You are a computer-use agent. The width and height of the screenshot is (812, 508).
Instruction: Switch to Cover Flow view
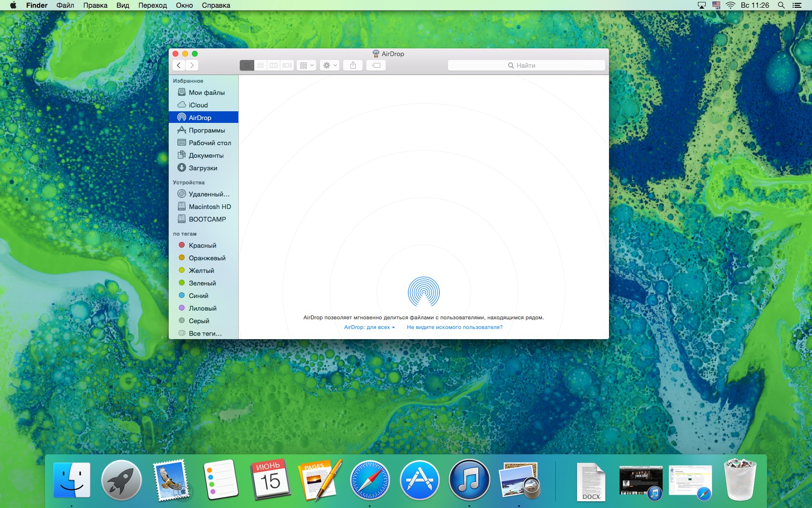point(287,65)
